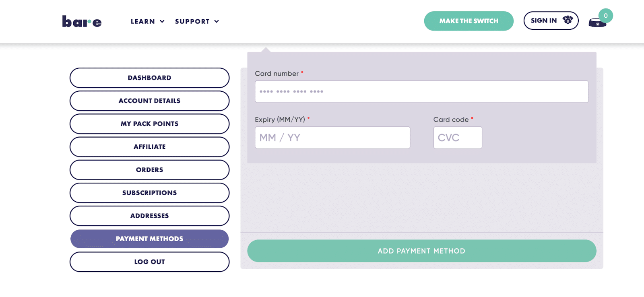Screen dimensions: 644x297
Task: Focus the Card number field
Action: (x=421, y=91)
